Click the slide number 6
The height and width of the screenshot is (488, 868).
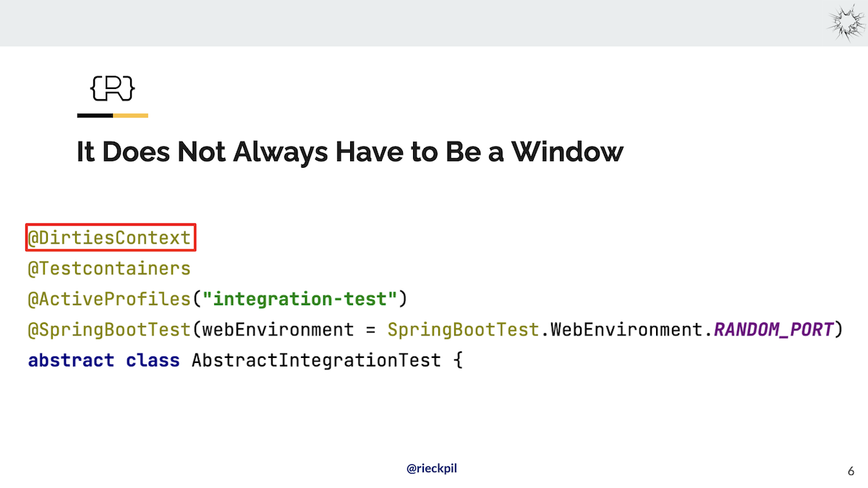tap(851, 471)
